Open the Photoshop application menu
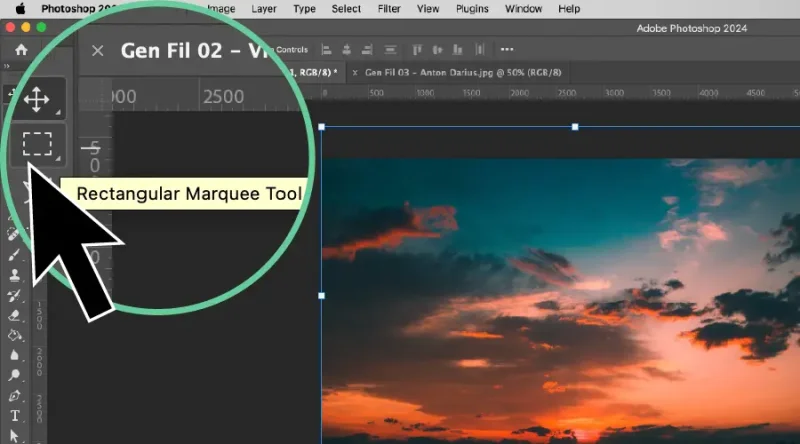This screenshot has height=444, width=800. pos(78,9)
